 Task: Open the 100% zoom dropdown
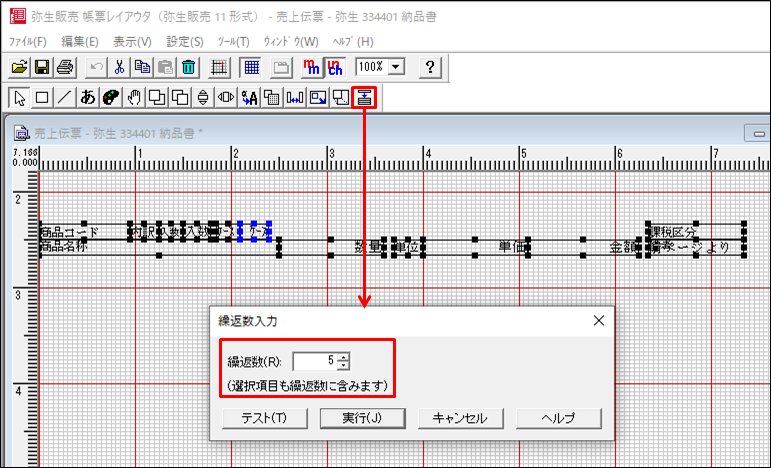[396, 67]
